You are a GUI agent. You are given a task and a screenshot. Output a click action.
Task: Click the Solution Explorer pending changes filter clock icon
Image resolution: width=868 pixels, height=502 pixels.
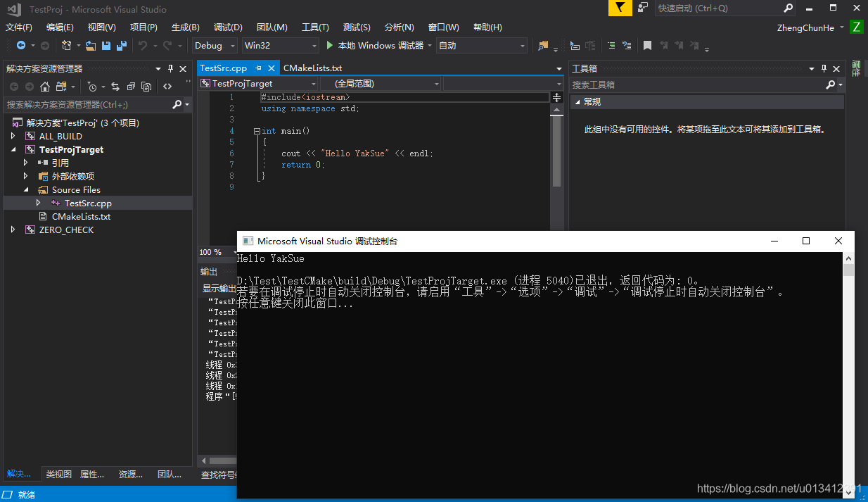click(x=92, y=87)
